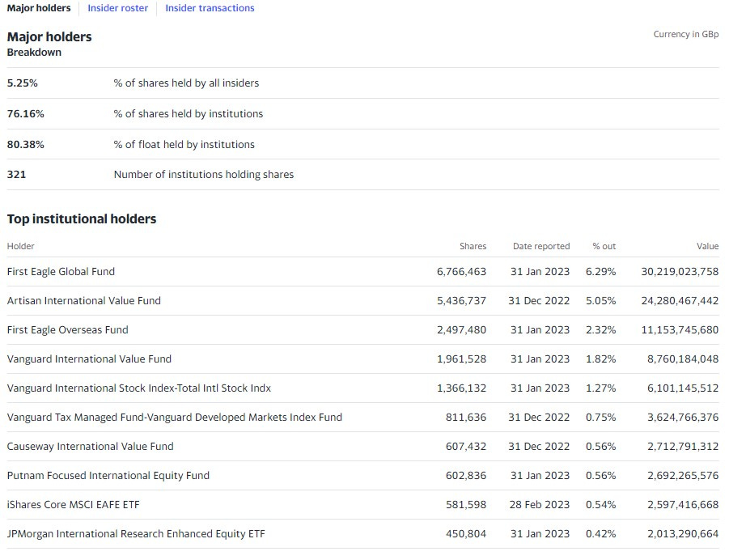
Task: Click '% of shares held by all insiders'
Action: (186, 83)
